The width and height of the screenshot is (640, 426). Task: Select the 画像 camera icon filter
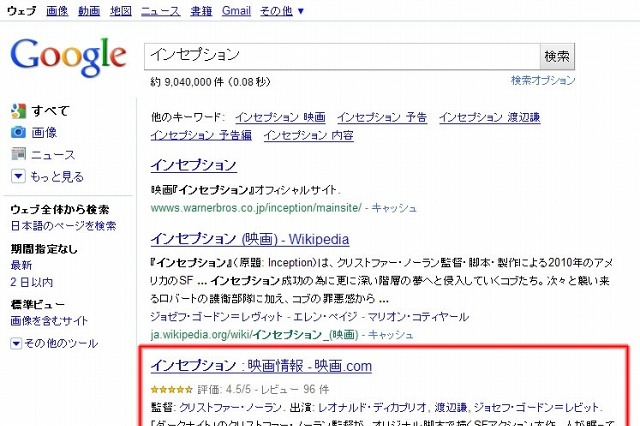pos(18,132)
